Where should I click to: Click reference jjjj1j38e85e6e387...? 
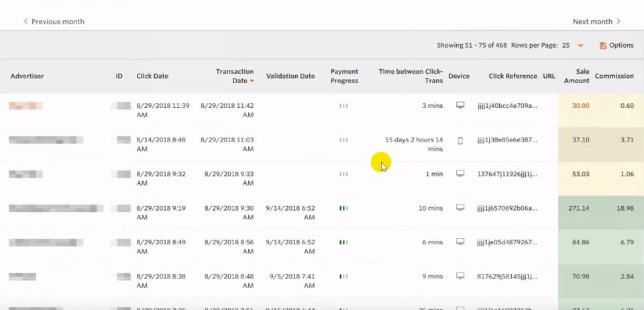tap(507, 140)
